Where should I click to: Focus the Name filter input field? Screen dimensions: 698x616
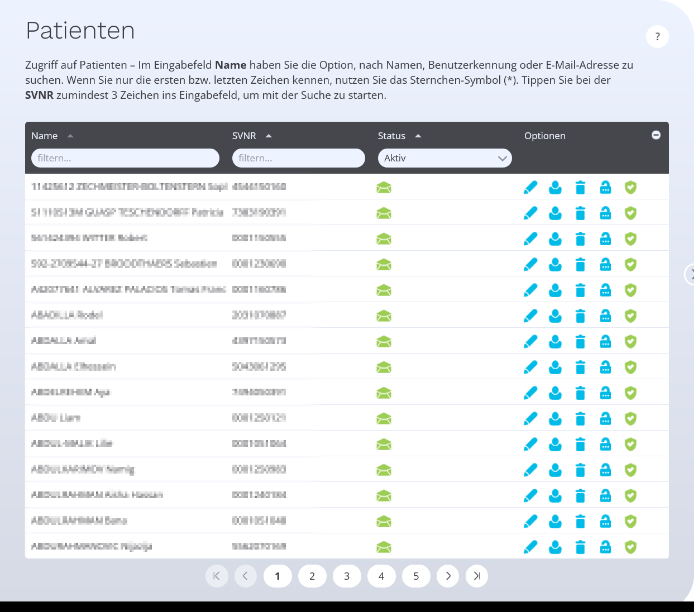pyautogui.click(x=125, y=158)
